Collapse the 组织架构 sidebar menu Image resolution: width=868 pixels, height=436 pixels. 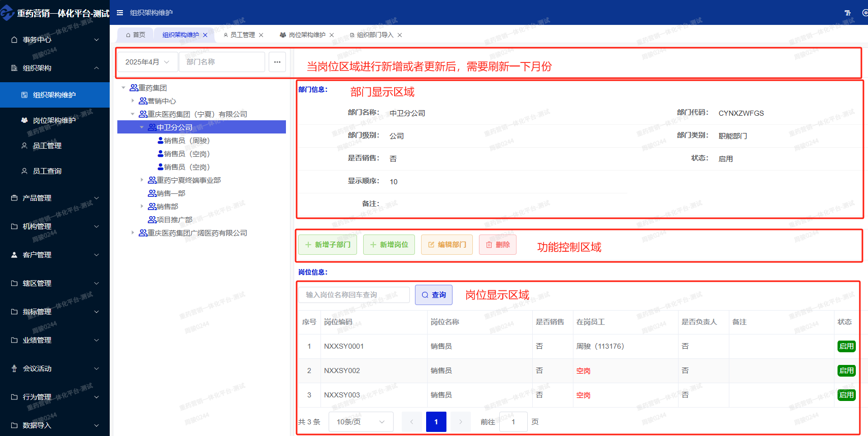coord(55,68)
